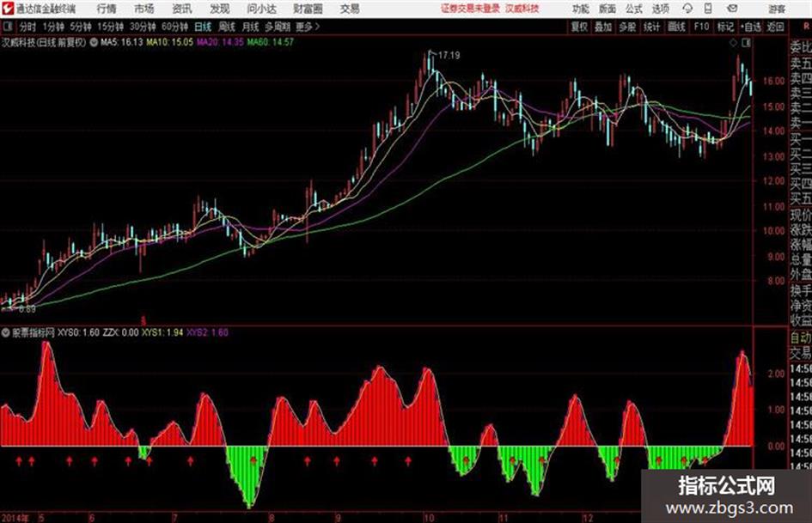Click the Tongdaxin logo icon

[x=8, y=9]
